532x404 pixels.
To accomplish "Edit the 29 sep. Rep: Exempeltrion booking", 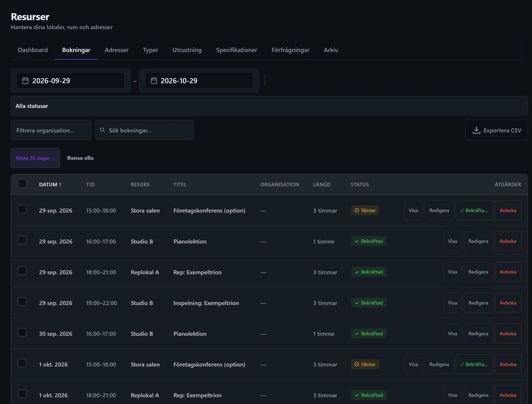I will (479, 272).
